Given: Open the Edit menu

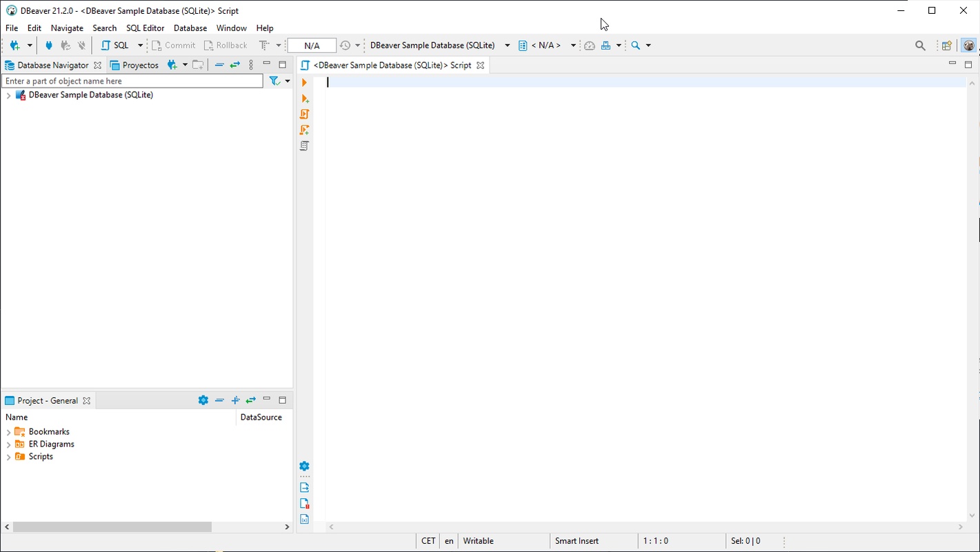Looking at the screenshot, I should (34, 28).
